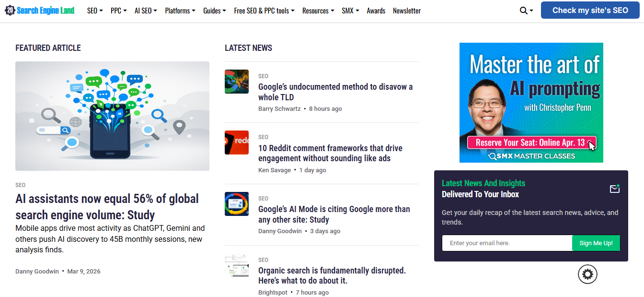Screen dimensions: 644x297
Task: Click the Master the art of AI prompting ad
Action: (x=531, y=103)
